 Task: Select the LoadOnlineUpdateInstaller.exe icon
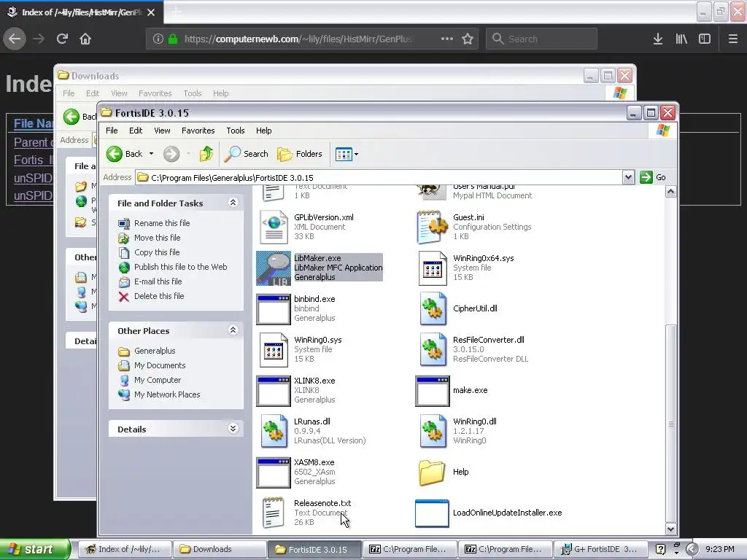[x=432, y=513]
